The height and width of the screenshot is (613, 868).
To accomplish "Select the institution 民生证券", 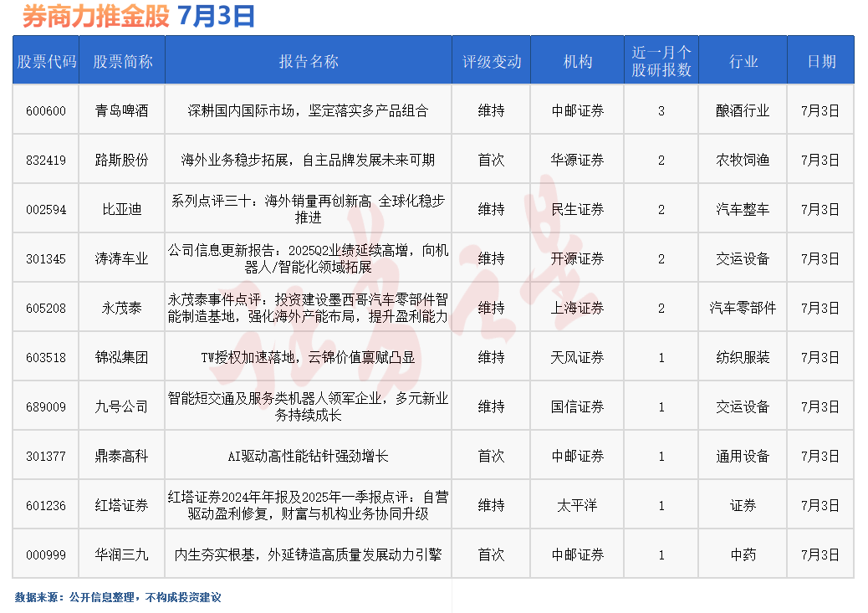I will (x=577, y=209).
